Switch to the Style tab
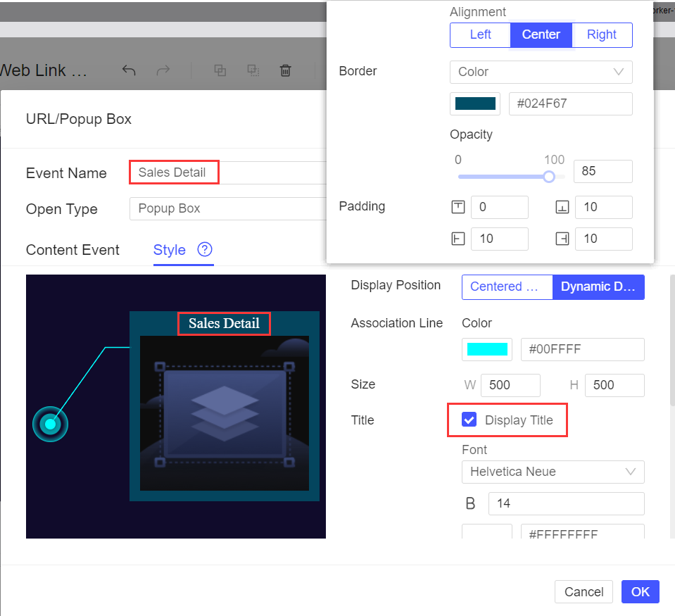This screenshot has width=675, height=616. pyautogui.click(x=169, y=250)
